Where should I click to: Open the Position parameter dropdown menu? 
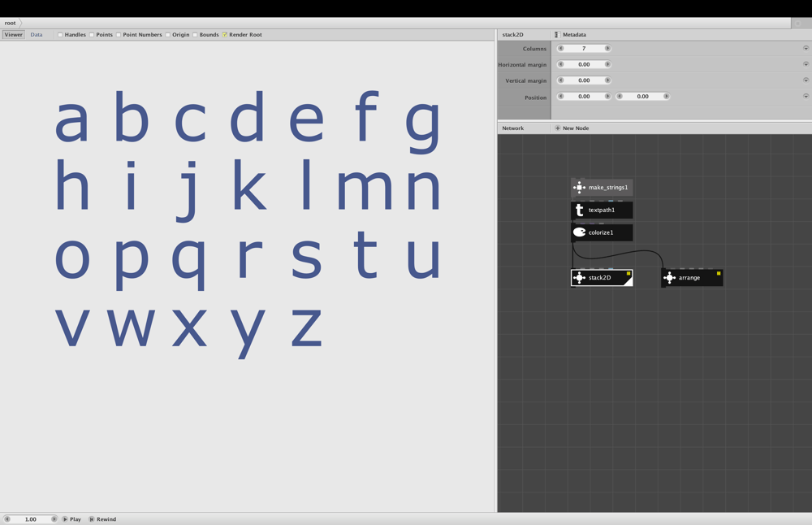[x=806, y=97]
